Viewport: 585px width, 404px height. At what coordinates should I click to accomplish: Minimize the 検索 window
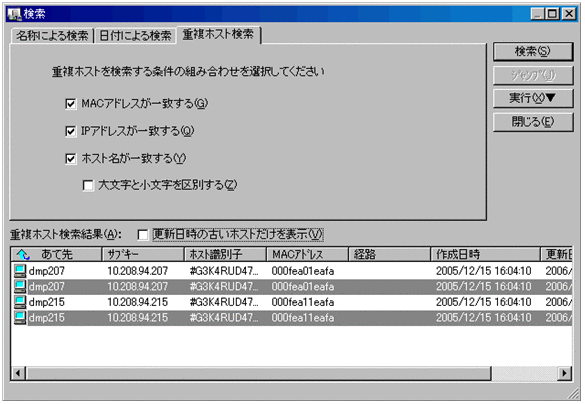click(x=538, y=14)
